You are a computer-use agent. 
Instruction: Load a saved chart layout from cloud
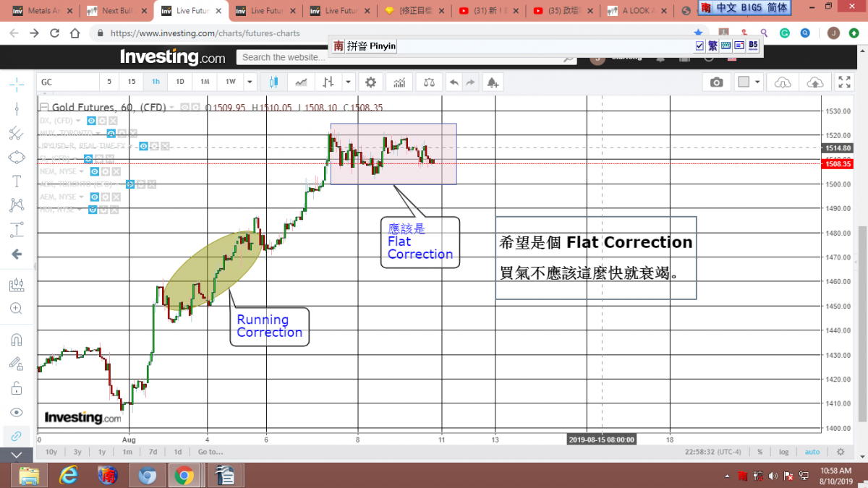783,82
